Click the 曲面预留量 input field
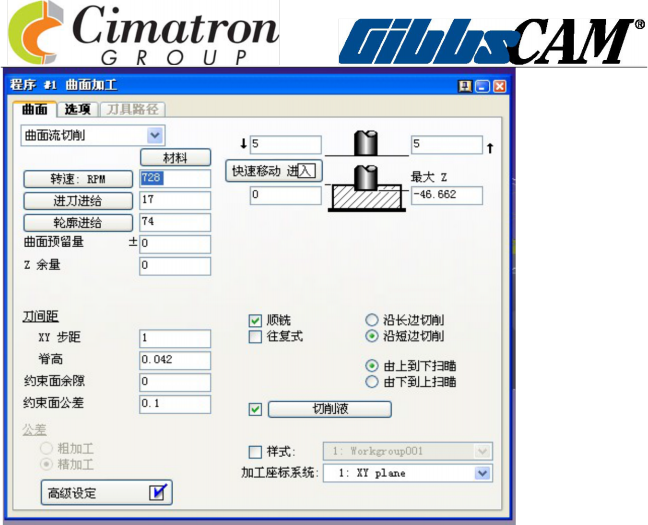 (175, 244)
